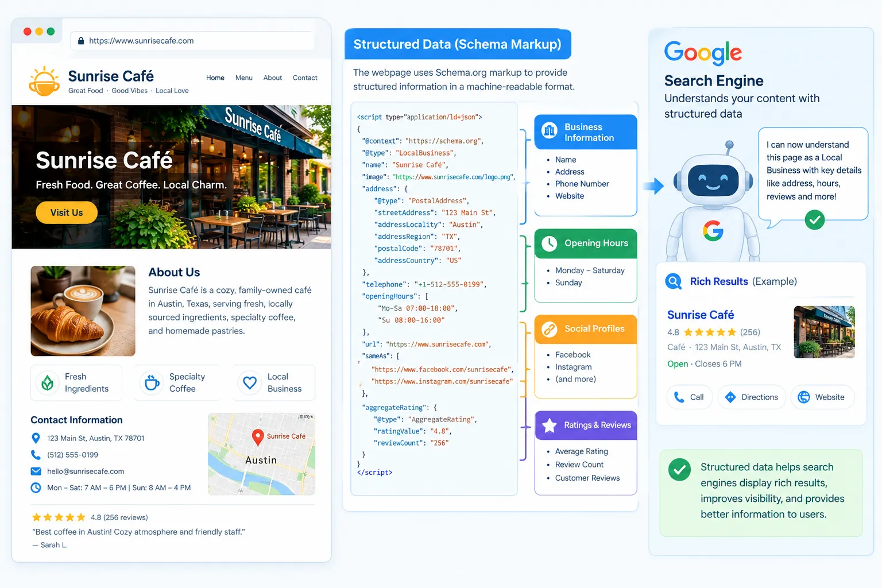Click the red map pin for Sunrise Café

[x=258, y=437]
